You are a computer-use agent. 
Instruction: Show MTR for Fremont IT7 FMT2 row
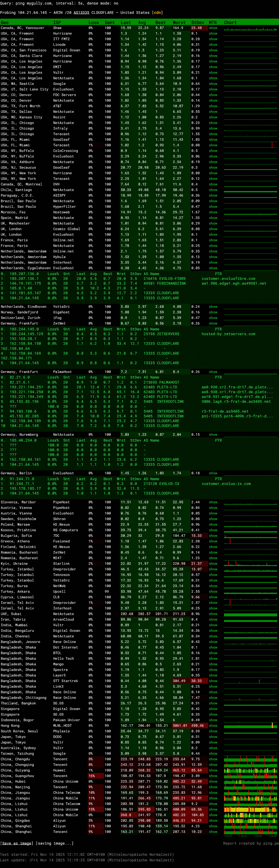(213, 39)
